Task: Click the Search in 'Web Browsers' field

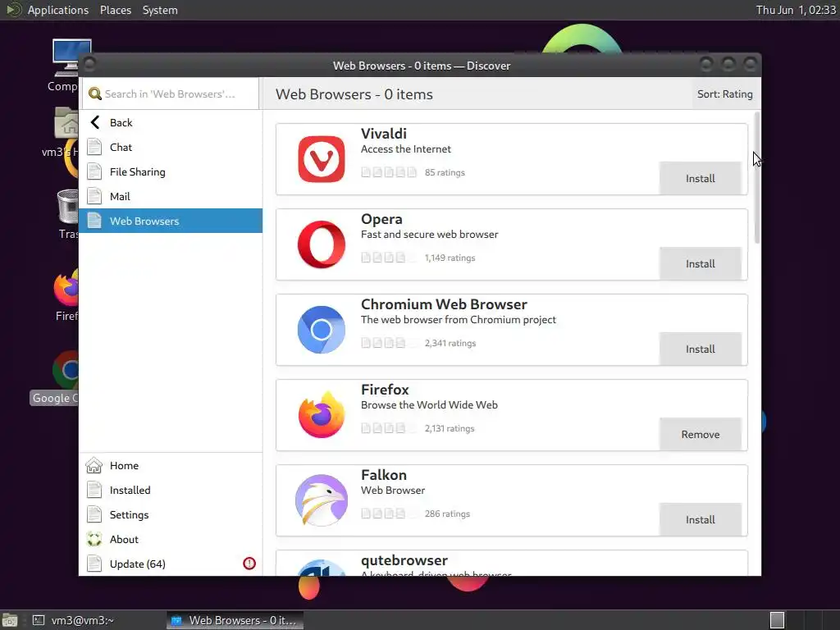Action: [x=171, y=94]
